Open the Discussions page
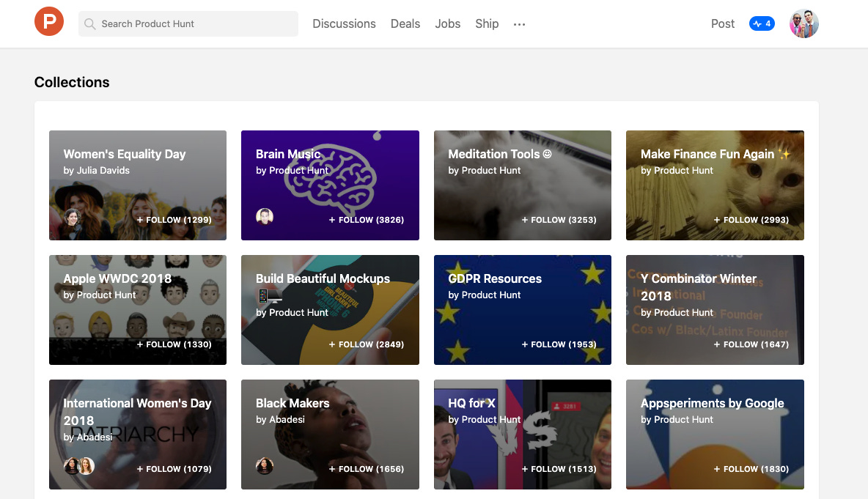Image resolution: width=868 pixels, height=499 pixels. click(344, 23)
